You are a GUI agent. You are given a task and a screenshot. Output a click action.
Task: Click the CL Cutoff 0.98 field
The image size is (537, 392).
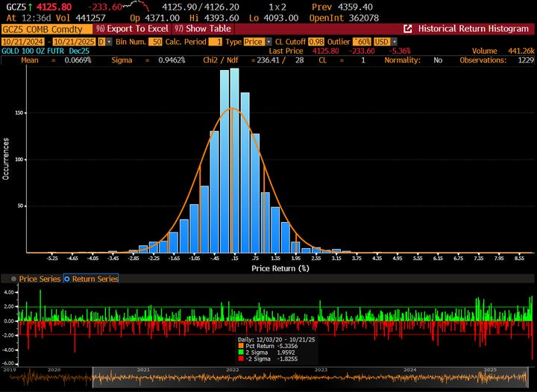315,40
